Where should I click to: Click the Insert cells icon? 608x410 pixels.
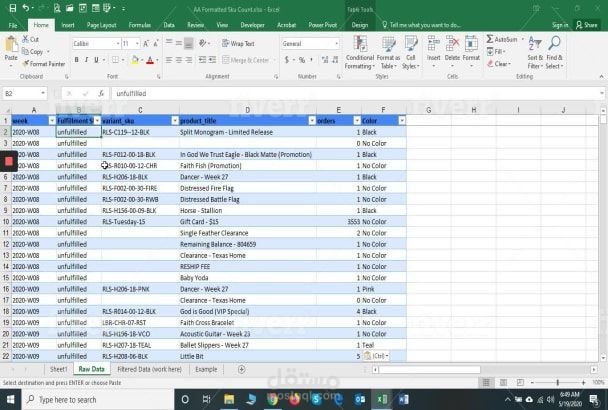pyautogui.click(x=434, y=43)
